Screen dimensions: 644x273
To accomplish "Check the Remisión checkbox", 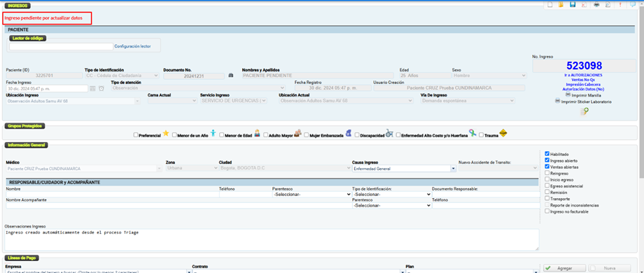I will (x=547, y=192).
